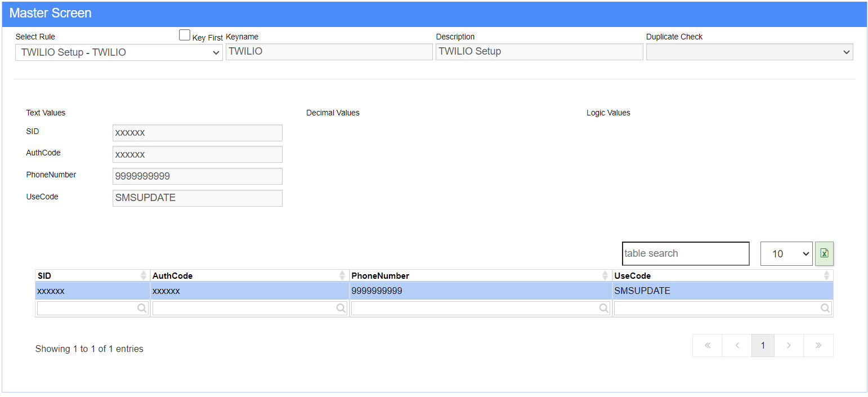Click the Text Values heading
The image size is (868, 397).
click(x=46, y=113)
